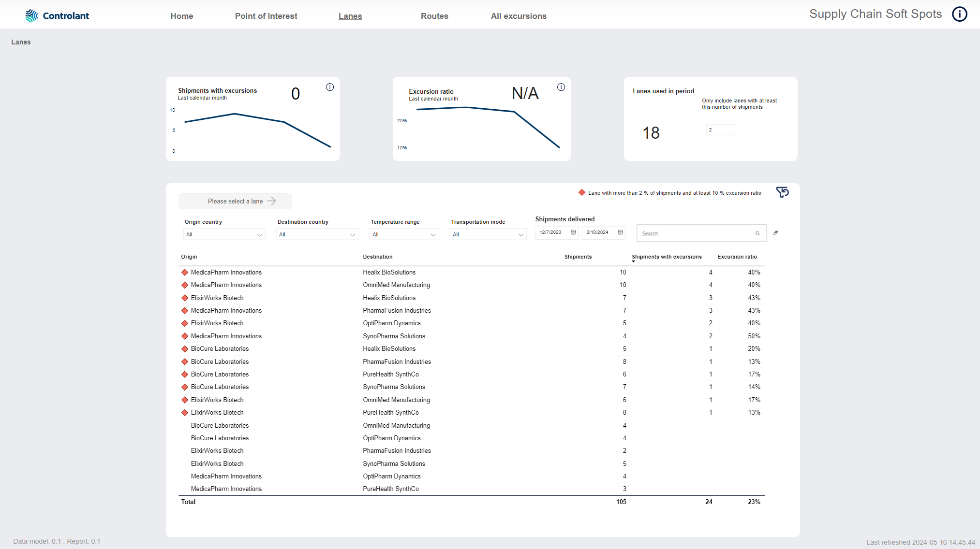Show info for Shipments with excursions card
980x549 pixels.
click(x=330, y=87)
